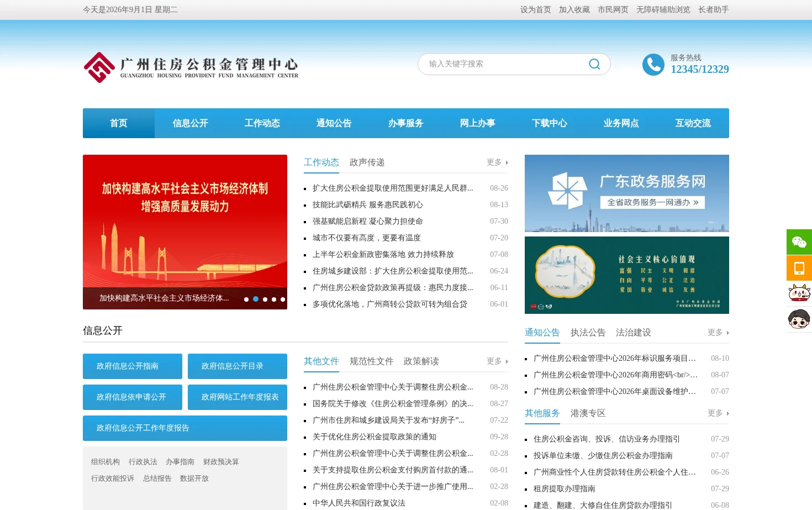Enable 无障碍辅助浏览 mode
The height and width of the screenshot is (510, 812).
663,10
